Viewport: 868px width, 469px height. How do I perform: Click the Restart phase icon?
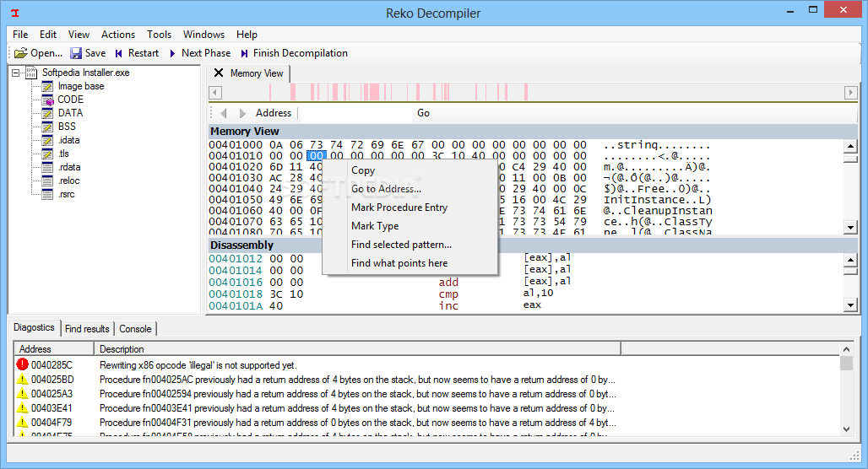(x=118, y=53)
